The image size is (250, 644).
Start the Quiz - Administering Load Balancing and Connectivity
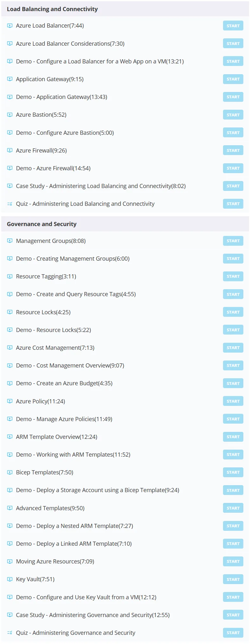[233, 204]
